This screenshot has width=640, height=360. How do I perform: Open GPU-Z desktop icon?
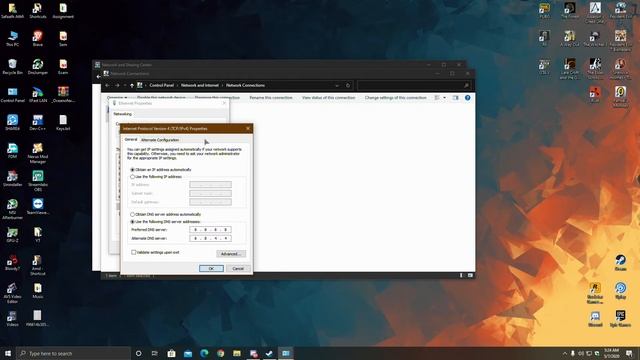coord(13,235)
